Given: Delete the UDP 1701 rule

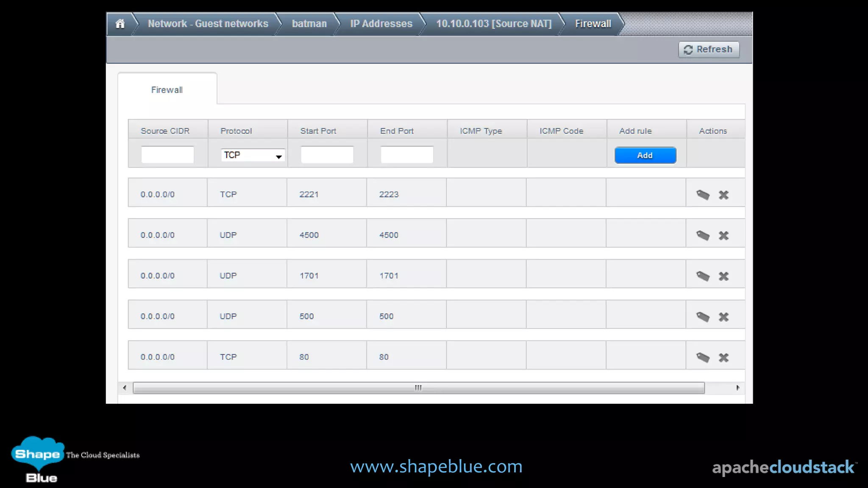Looking at the screenshot, I should [723, 276].
